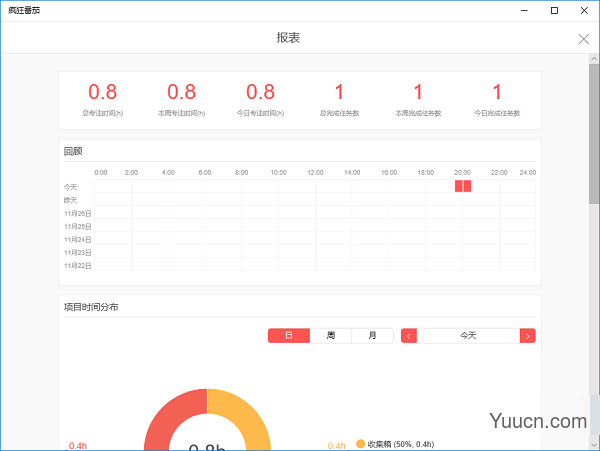
Task: Click the scrollbar down arrow
Action: click(x=594, y=445)
